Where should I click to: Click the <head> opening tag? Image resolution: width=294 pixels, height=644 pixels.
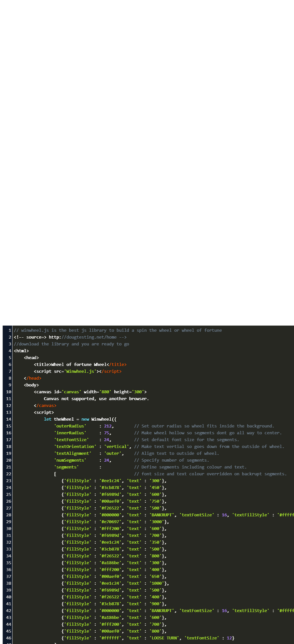coord(31,357)
